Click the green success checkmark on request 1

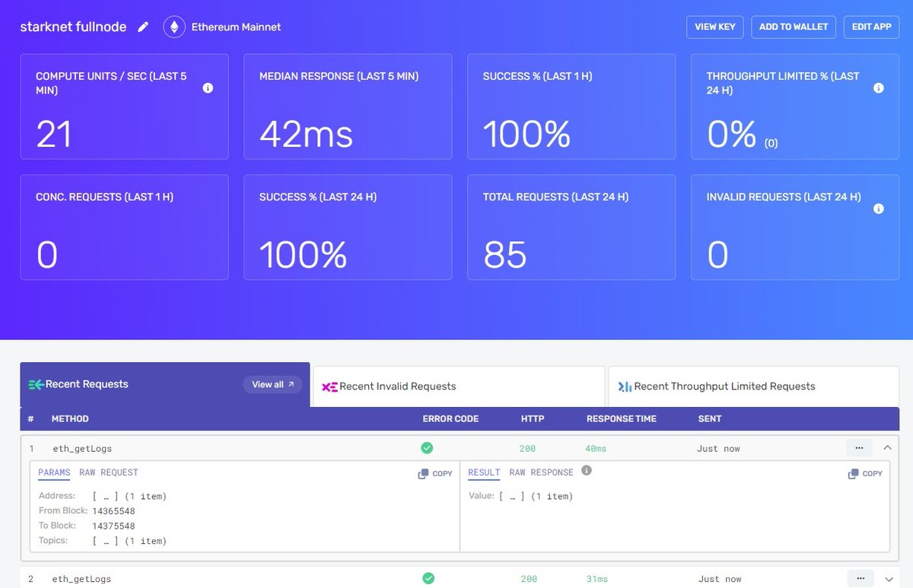point(427,448)
